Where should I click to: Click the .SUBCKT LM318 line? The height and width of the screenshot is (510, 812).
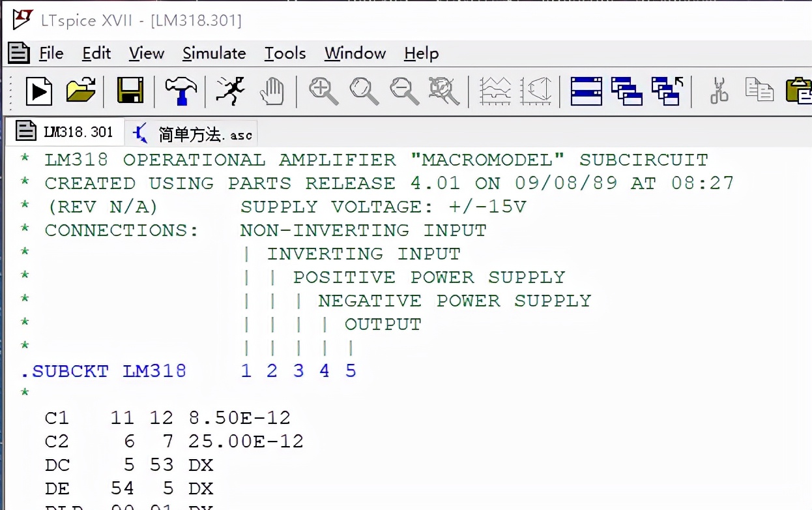pyautogui.click(x=188, y=371)
